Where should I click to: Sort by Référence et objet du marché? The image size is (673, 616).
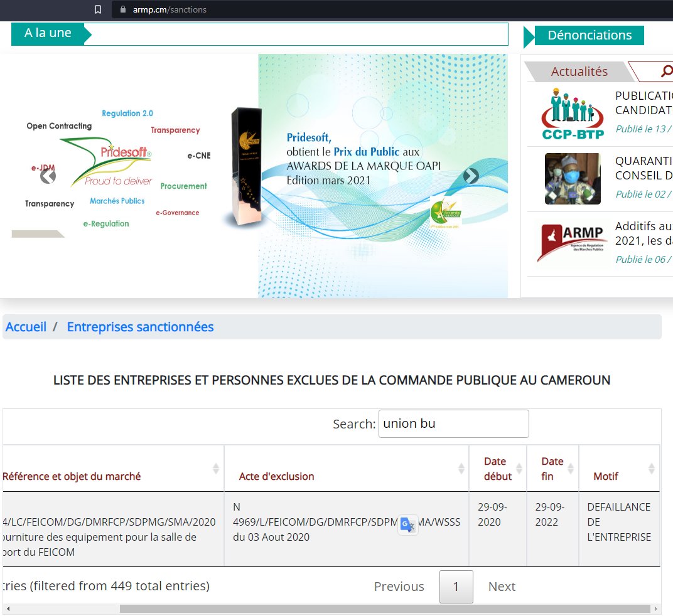pos(113,469)
